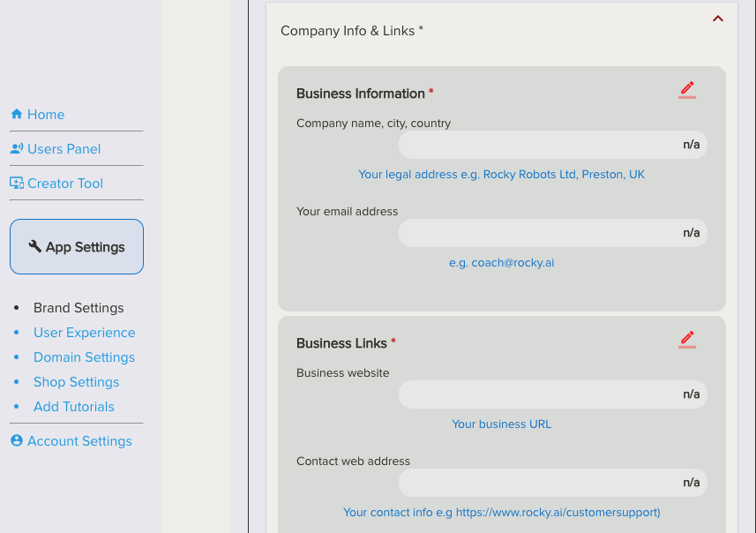
Task: Edit Business Information with the pencil icon
Action: 687,89
